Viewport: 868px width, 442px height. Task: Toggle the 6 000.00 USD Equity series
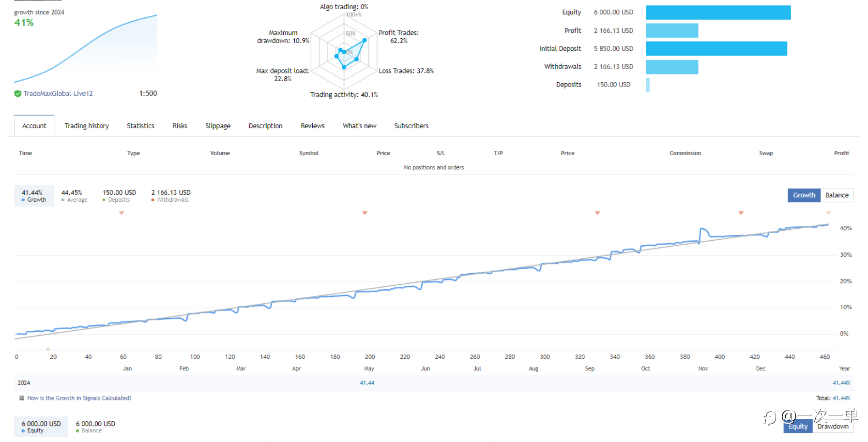(41, 427)
